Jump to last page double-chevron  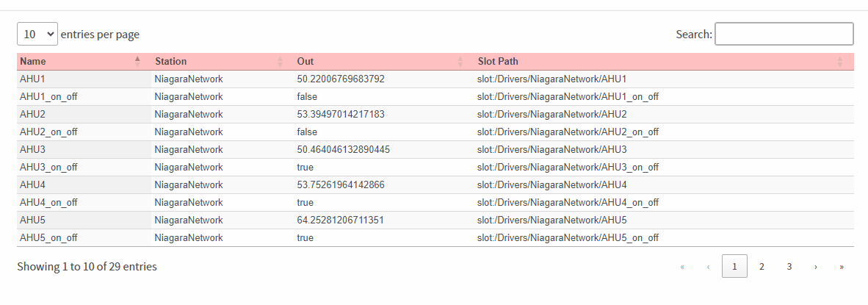(842, 266)
